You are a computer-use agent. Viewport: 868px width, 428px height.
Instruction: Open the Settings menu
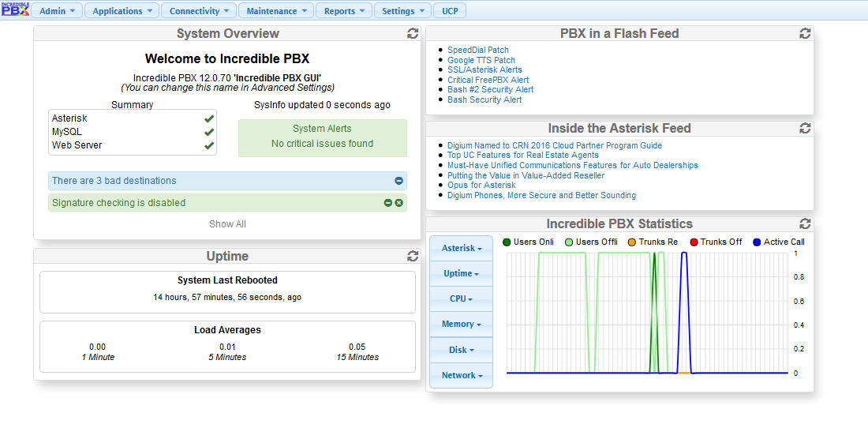click(402, 10)
